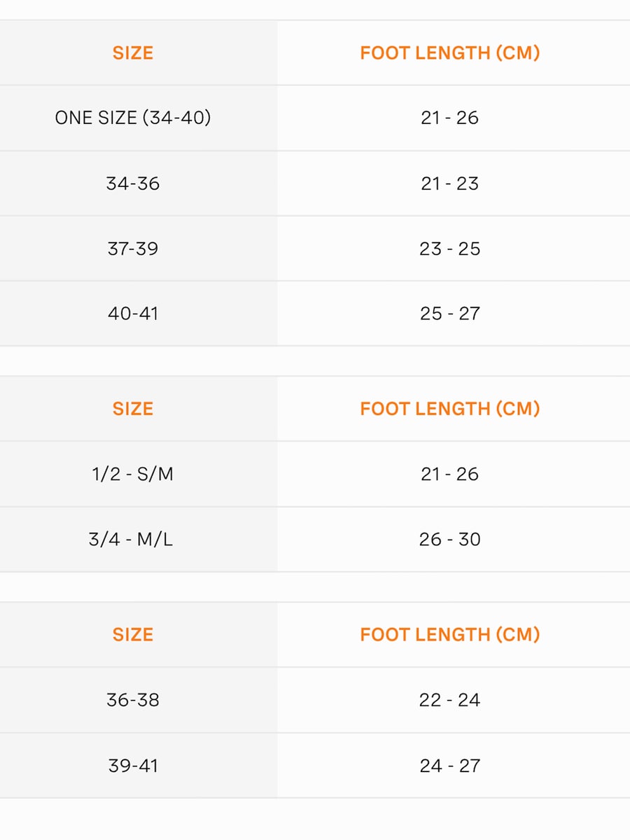Viewport: 630px width, 840px height.
Task: Click foot length value beside ONE SIZE (34-40)
Action: (449, 118)
